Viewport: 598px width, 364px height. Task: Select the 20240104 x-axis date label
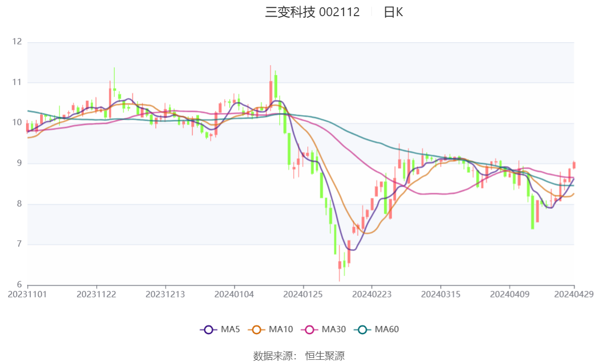coord(234,294)
